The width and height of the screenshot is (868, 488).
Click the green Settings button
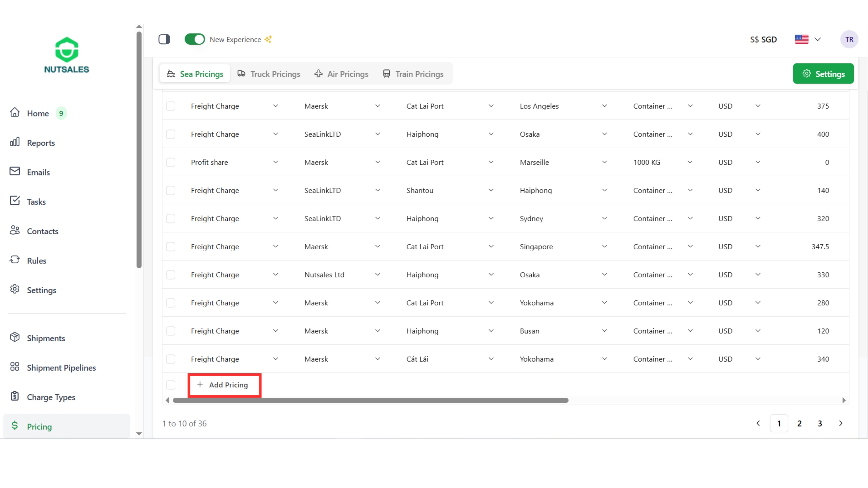pos(823,74)
